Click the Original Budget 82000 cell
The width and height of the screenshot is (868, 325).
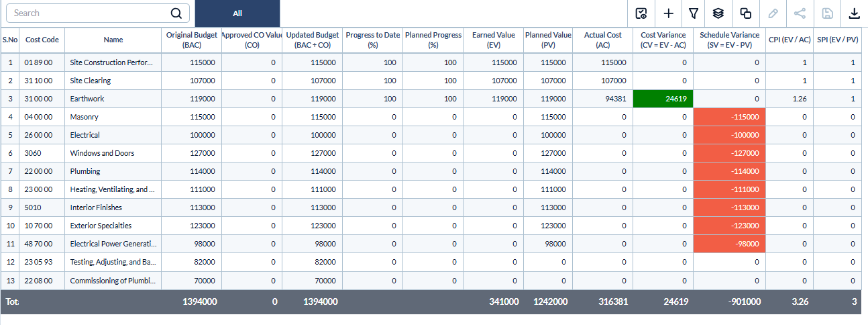[x=191, y=262]
